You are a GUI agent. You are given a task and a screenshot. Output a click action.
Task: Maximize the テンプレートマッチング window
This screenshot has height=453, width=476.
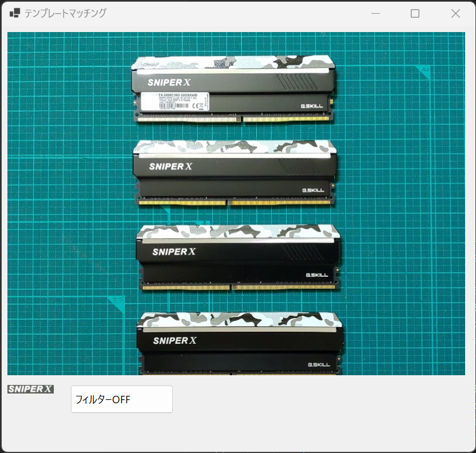[x=415, y=13]
